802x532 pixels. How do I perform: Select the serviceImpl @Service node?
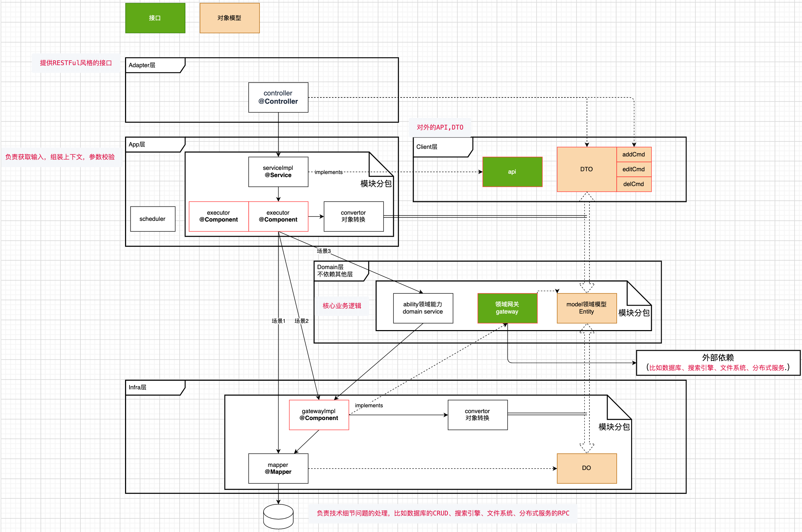[278, 172]
